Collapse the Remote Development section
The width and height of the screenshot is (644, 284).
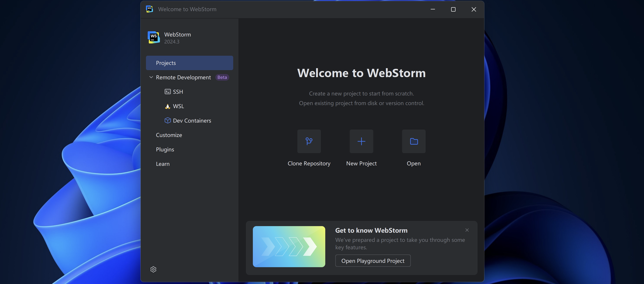(x=151, y=77)
